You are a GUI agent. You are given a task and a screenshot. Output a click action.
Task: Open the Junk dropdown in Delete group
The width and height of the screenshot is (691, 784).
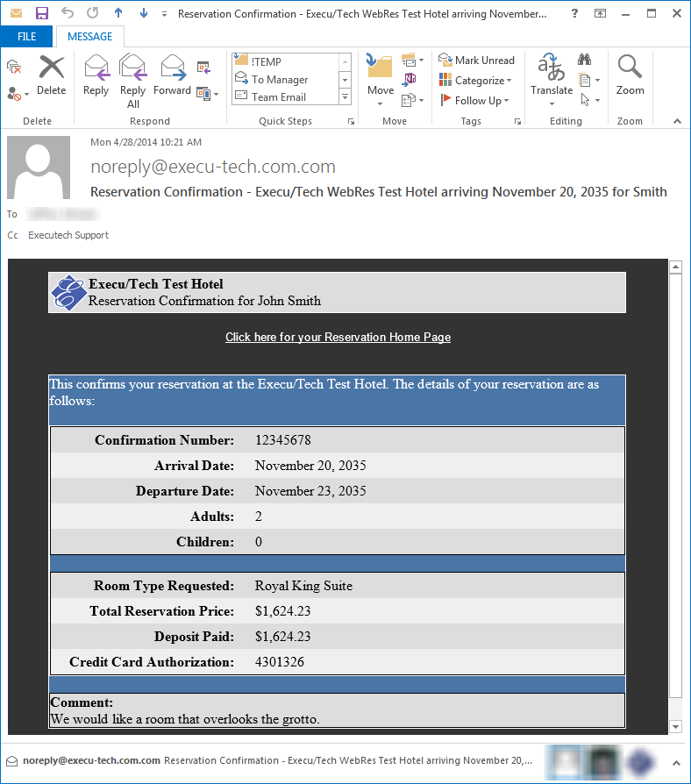pyautogui.click(x=18, y=94)
